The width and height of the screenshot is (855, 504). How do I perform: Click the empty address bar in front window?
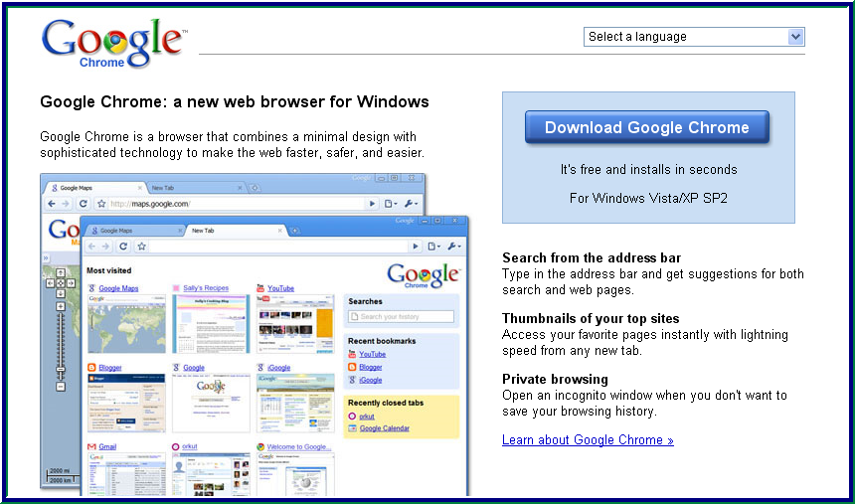coord(279,247)
